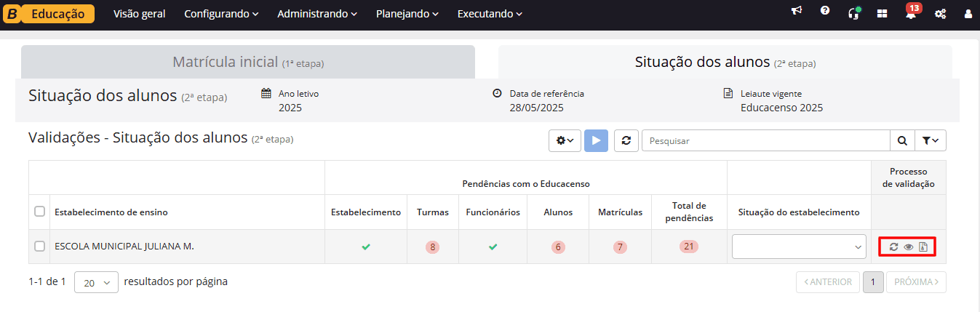The image size is (980, 312).
Task: Click the search magnifier button
Action: [x=902, y=140]
